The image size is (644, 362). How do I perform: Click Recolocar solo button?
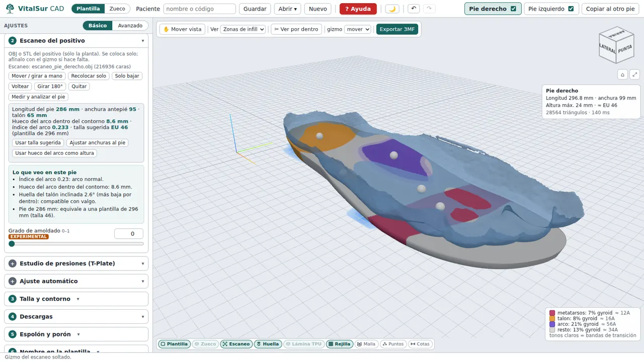pyautogui.click(x=89, y=76)
